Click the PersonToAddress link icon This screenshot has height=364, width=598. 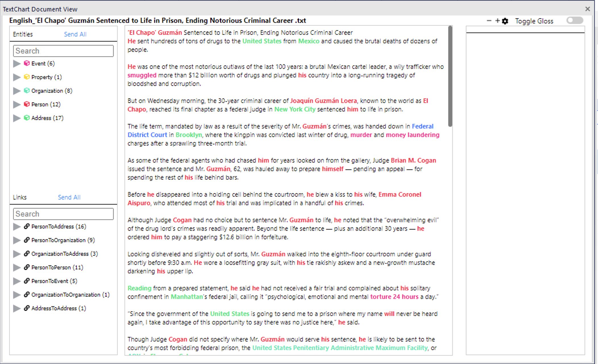(x=26, y=226)
